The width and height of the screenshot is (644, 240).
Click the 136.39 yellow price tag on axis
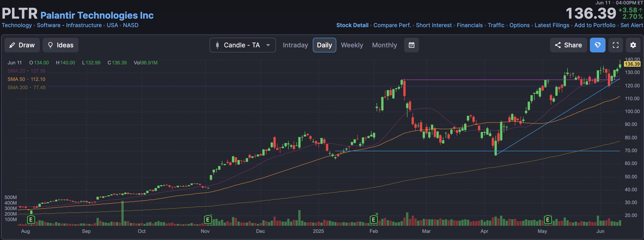[x=632, y=64]
